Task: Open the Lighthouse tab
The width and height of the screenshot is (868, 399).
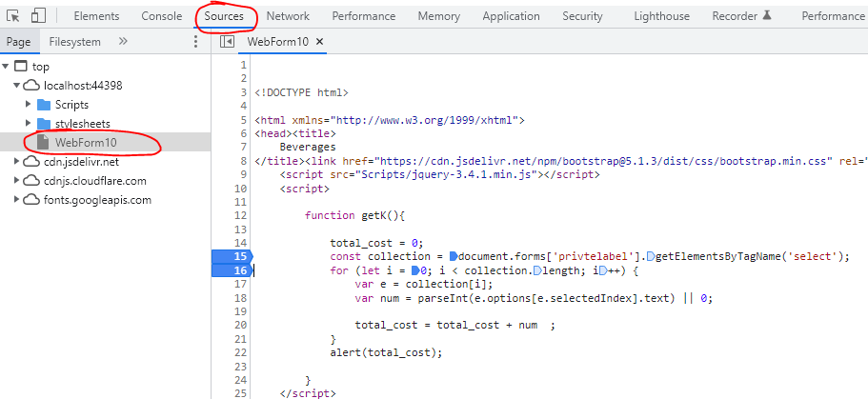Action: click(x=661, y=16)
